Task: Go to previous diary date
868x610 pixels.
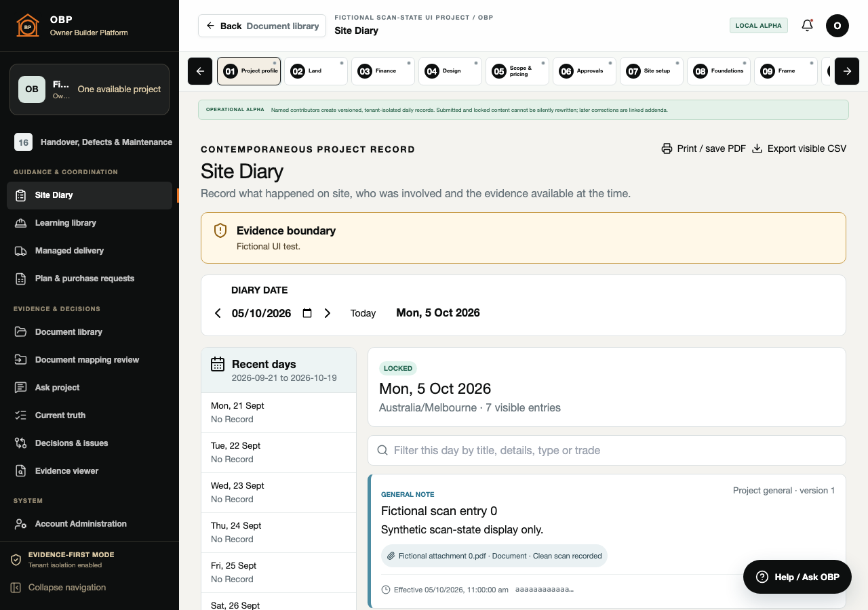Action: click(x=218, y=313)
